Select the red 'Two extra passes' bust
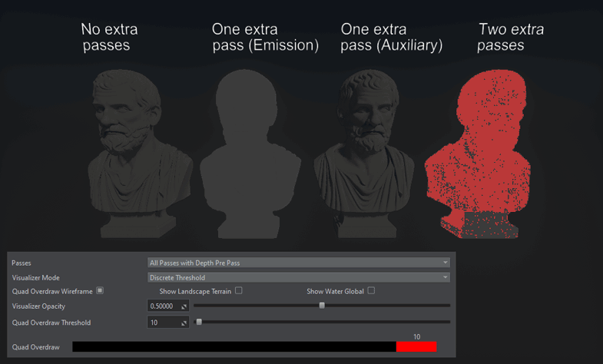The width and height of the screenshot is (603, 364). coord(478,154)
